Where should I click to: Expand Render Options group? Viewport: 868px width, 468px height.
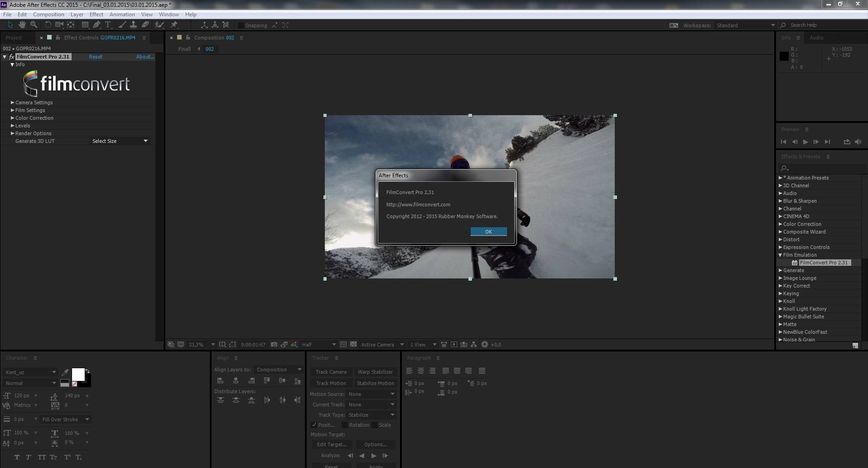13,133
